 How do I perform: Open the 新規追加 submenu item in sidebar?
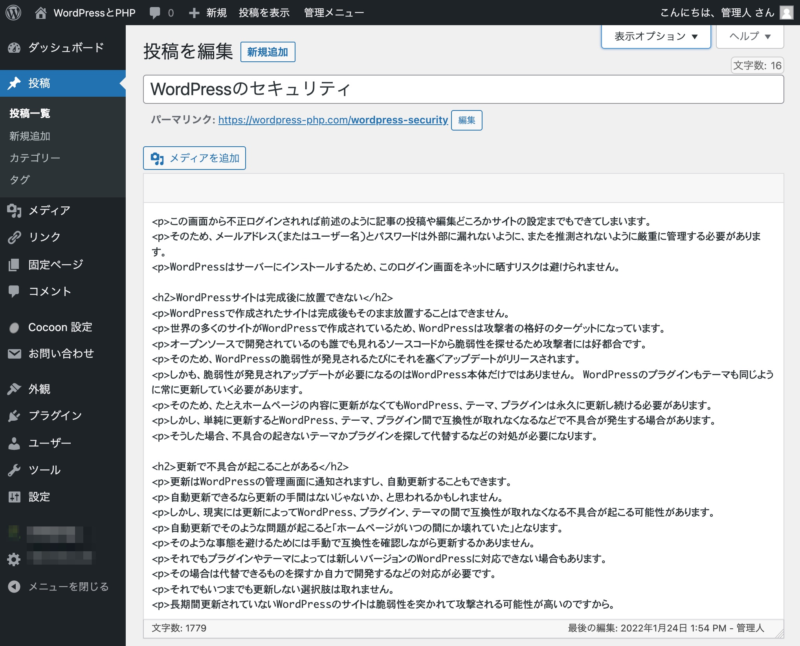pyautogui.click(x=30, y=136)
